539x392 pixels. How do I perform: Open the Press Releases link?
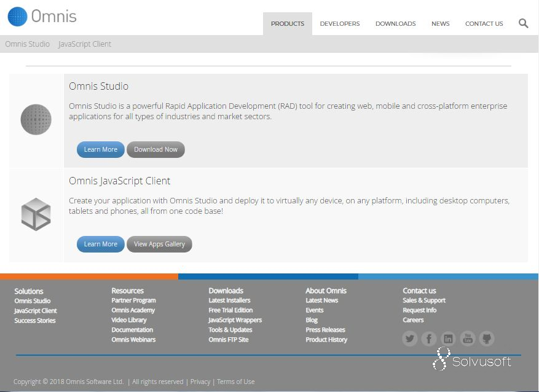tap(325, 329)
